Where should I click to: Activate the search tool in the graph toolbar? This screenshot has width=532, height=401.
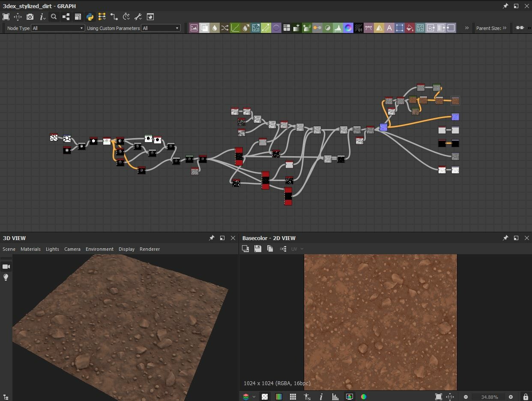(53, 17)
